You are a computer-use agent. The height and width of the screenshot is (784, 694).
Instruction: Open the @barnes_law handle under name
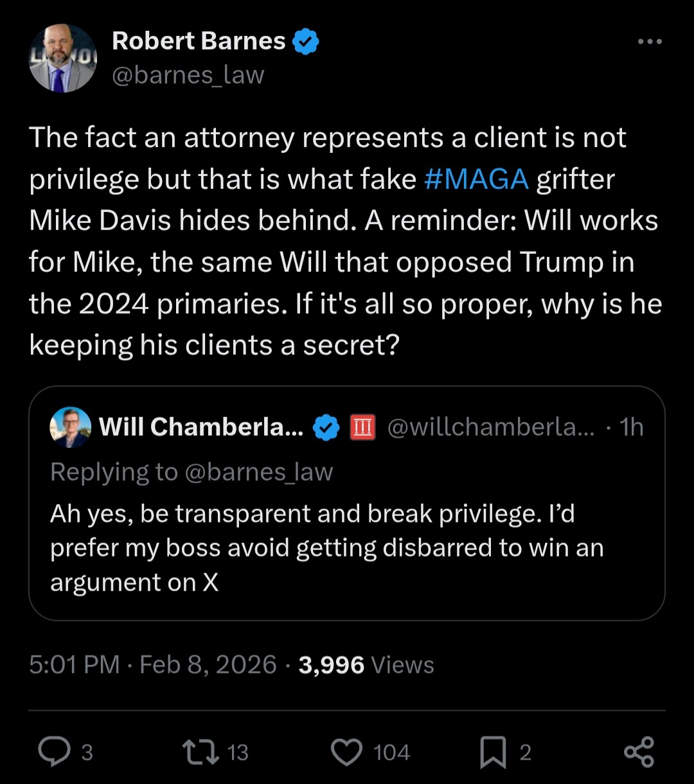click(x=188, y=75)
